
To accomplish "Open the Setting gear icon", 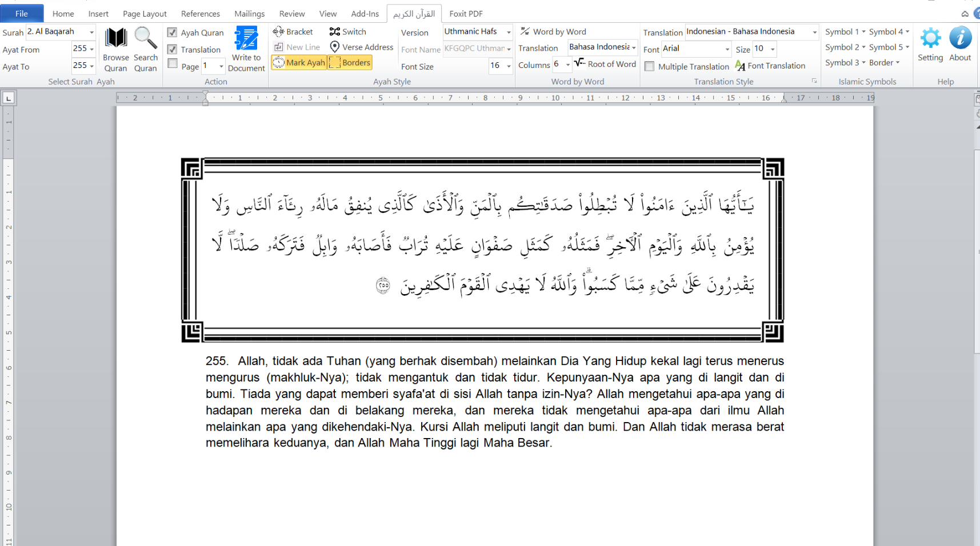I will [x=930, y=38].
